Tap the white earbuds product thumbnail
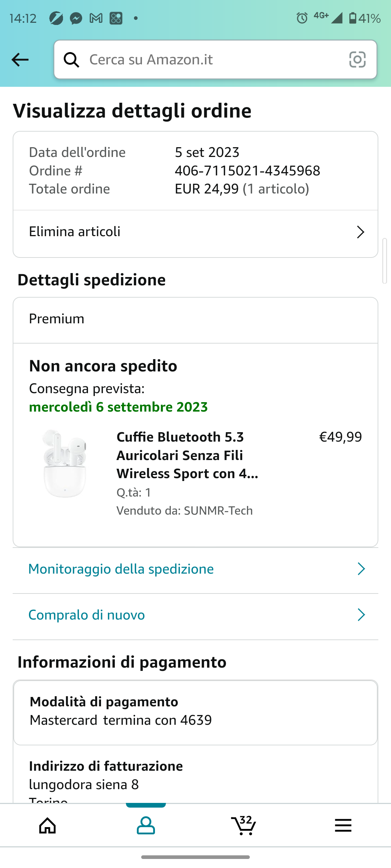The image size is (391, 868). pyautogui.click(x=65, y=464)
